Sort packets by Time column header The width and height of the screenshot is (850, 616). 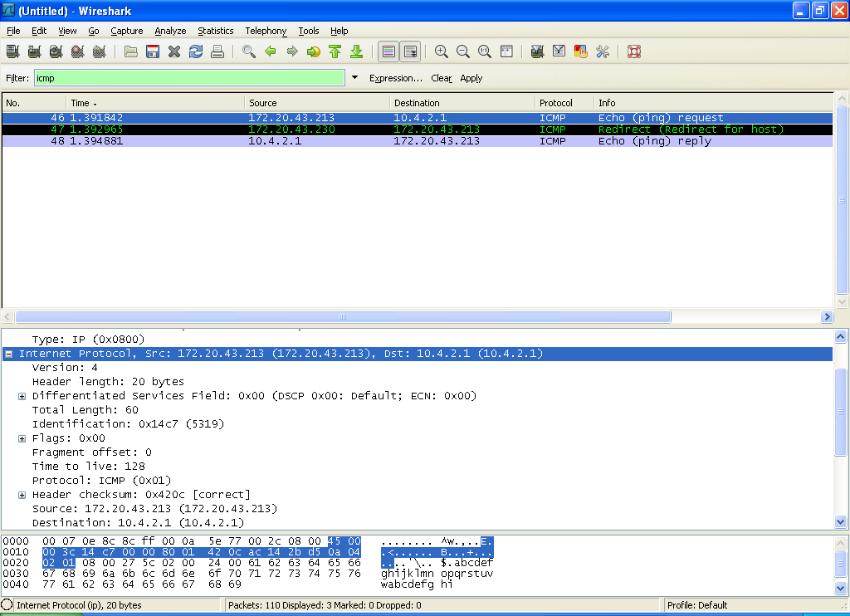(155, 103)
